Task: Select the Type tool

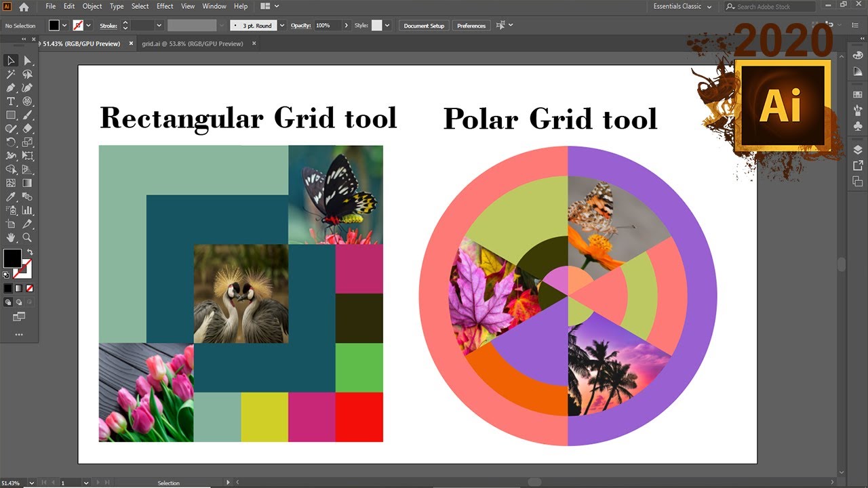Action: point(11,102)
